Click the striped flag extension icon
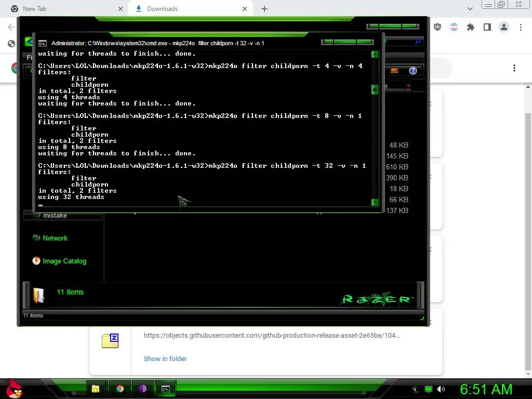Image resolution: width=532 pixels, height=399 pixels. 454,27
